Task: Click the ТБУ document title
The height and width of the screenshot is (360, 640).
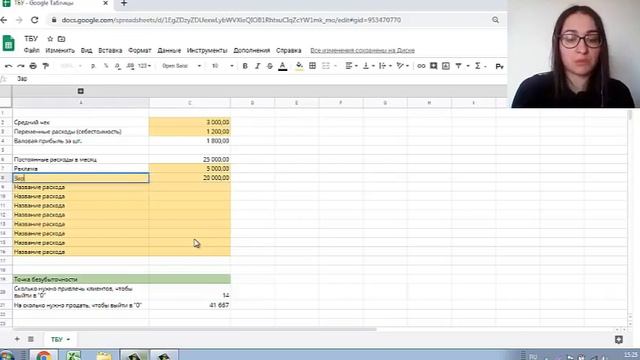Action: 31,39
